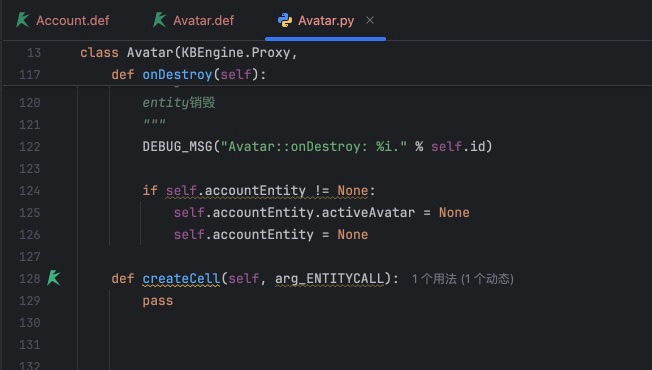Open the usages hint beside createCell
Viewport: 652px width, 370px height.
coord(462,279)
